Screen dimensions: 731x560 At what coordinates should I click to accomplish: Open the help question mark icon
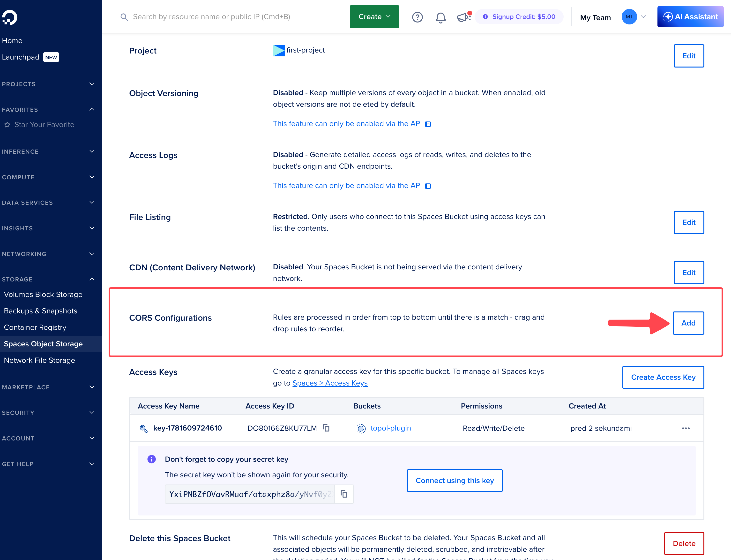(417, 17)
